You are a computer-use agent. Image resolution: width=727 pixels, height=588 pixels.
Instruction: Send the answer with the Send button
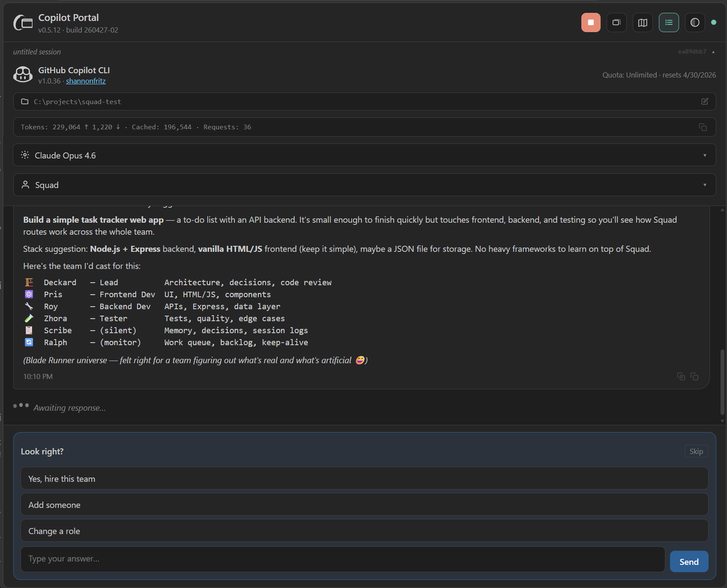pos(689,561)
